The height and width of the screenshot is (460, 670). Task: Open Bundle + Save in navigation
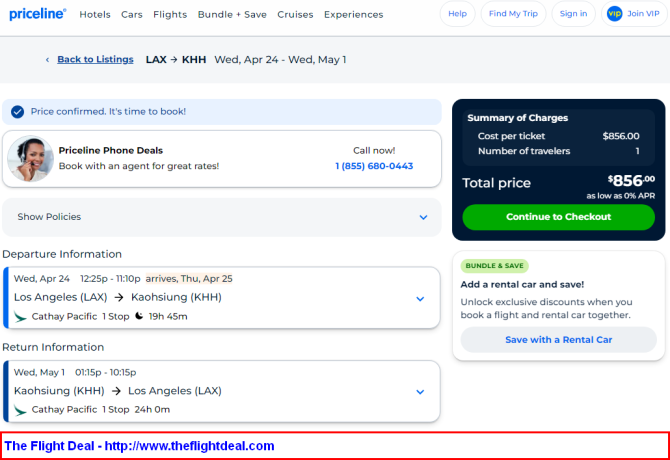232,15
